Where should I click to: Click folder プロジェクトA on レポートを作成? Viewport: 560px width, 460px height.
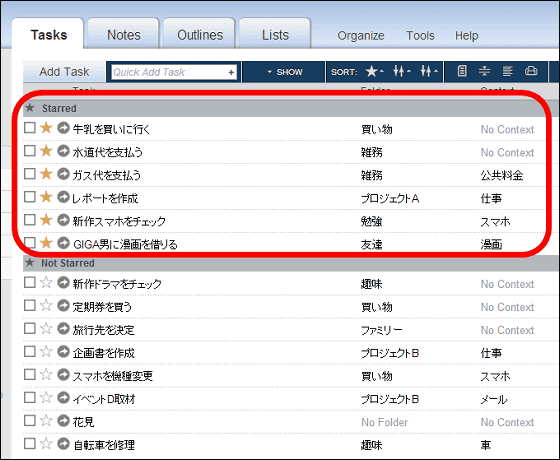(390, 198)
